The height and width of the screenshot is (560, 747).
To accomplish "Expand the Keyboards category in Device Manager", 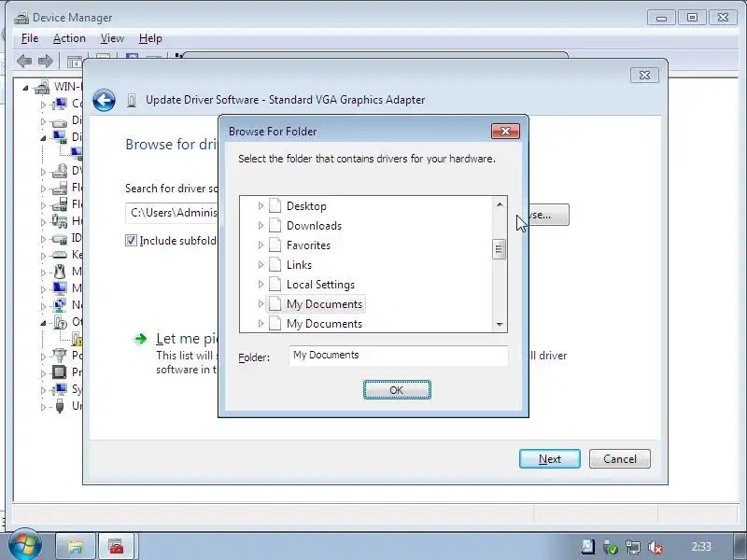I will tap(43, 256).
